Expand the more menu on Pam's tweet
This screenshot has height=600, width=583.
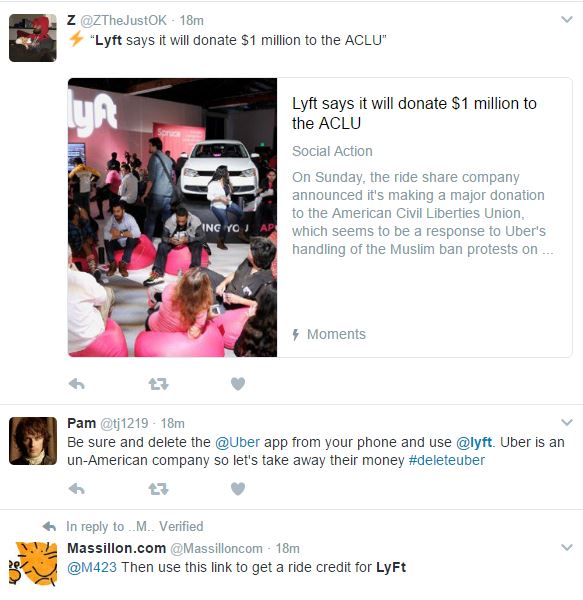[x=567, y=422]
